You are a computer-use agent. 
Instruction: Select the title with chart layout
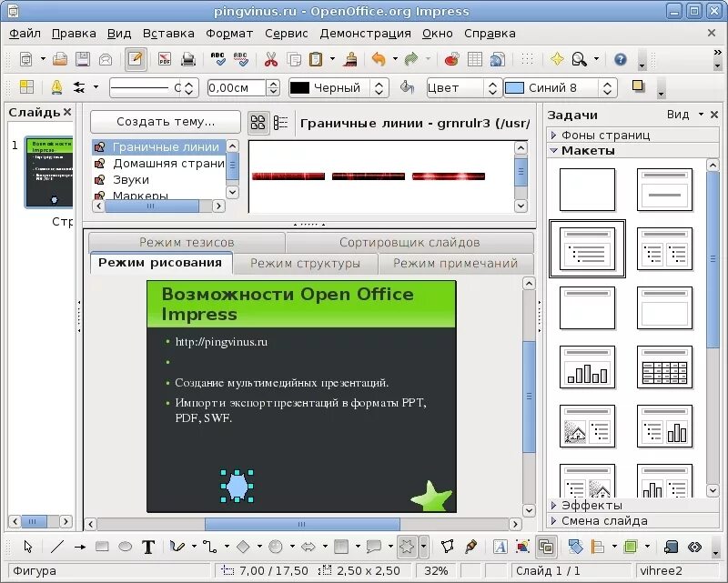pyautogui.click(x=587, y=367)
